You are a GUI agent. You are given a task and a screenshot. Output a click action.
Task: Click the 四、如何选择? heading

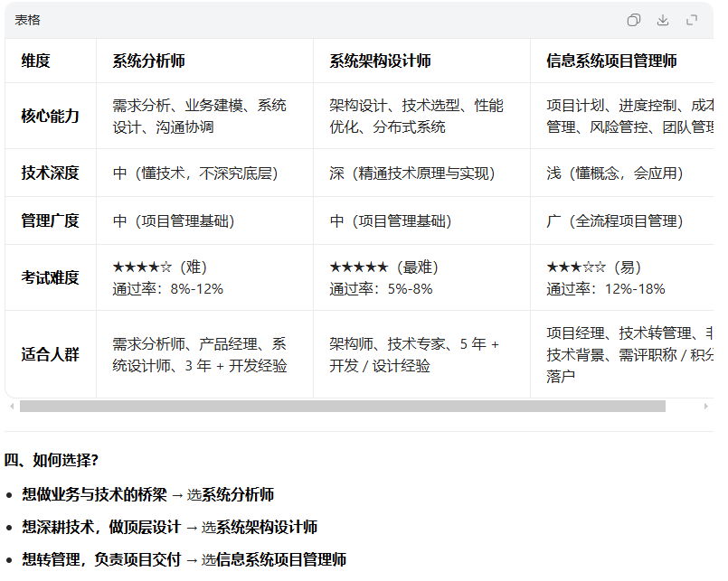52,460
